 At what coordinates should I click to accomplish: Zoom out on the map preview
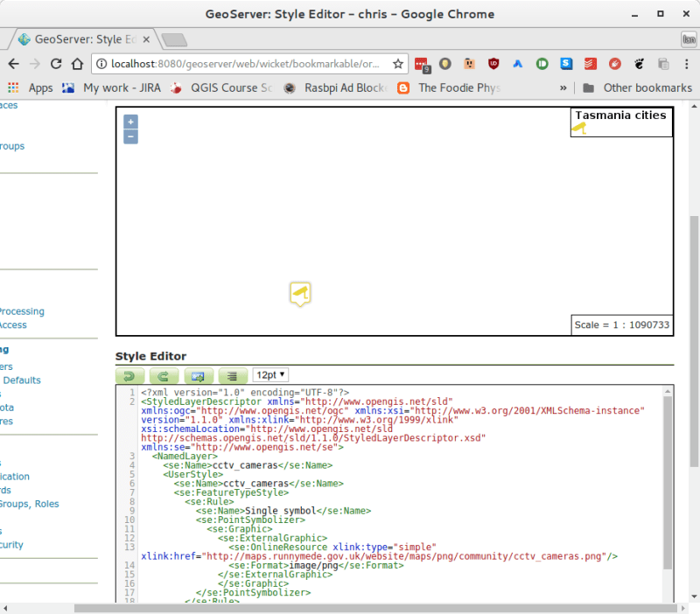coord(130,136)
